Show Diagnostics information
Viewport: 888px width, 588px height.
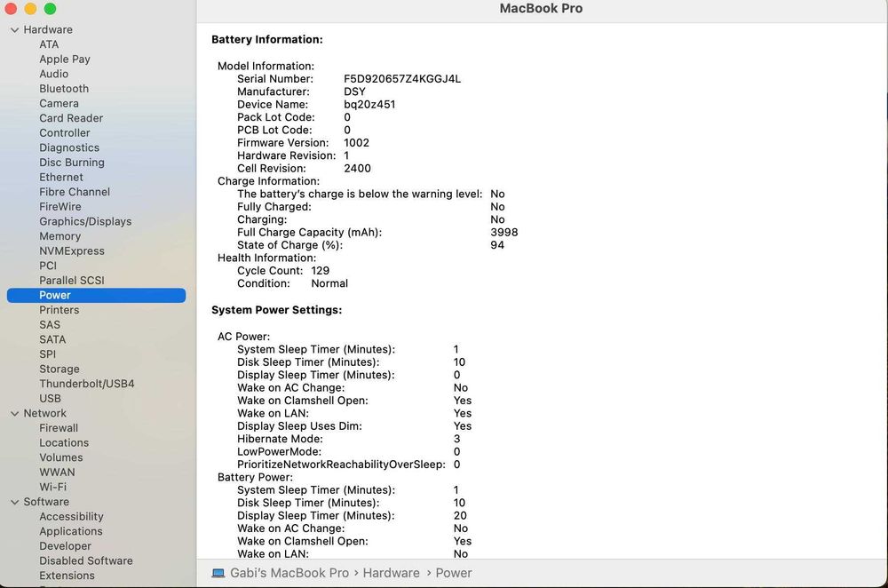[69, 147]
